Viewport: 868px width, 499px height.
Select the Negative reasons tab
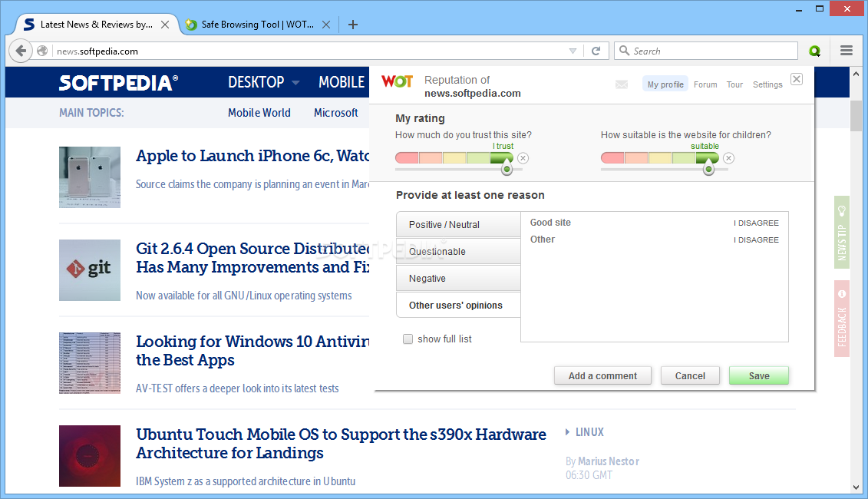click(x=458, y=278)
